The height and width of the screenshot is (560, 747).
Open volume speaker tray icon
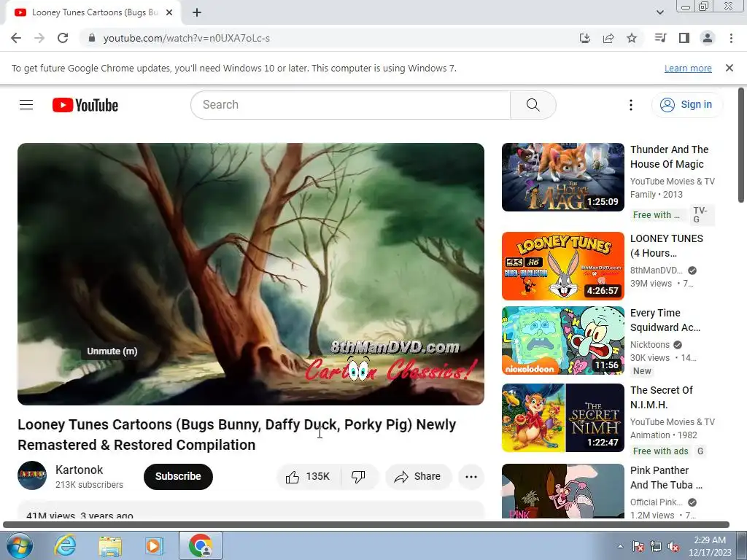673,546
